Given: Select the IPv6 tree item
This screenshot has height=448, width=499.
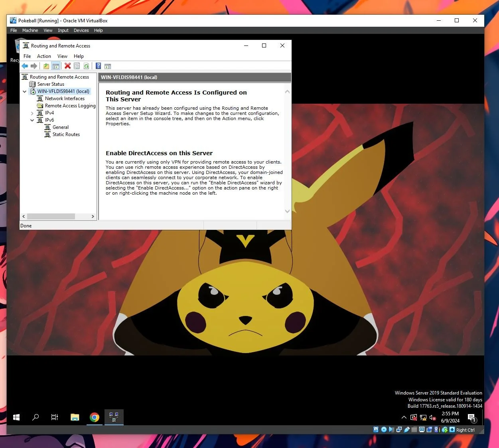Looking at the screenshot, I should [x=49, y=120].
